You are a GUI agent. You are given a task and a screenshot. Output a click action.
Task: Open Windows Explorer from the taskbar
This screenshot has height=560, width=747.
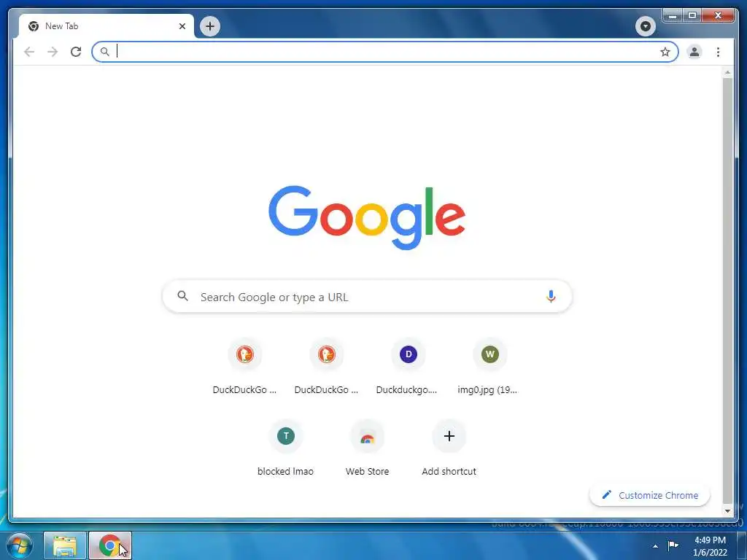coord(65,545)
